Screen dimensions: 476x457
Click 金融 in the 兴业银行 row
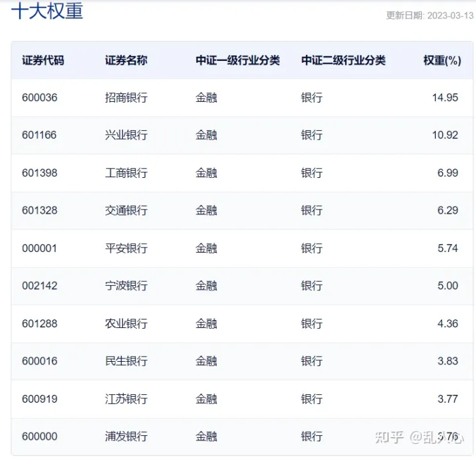click(x=206, y=135)
